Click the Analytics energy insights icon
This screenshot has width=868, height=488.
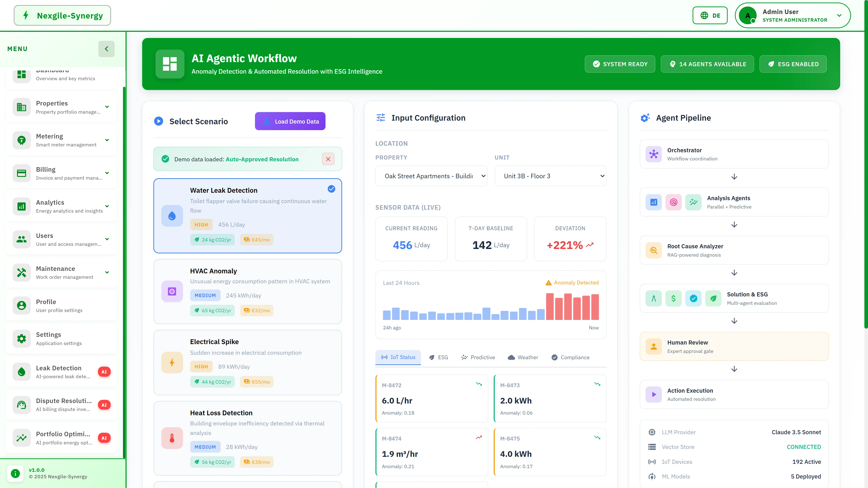click(21, 206)
